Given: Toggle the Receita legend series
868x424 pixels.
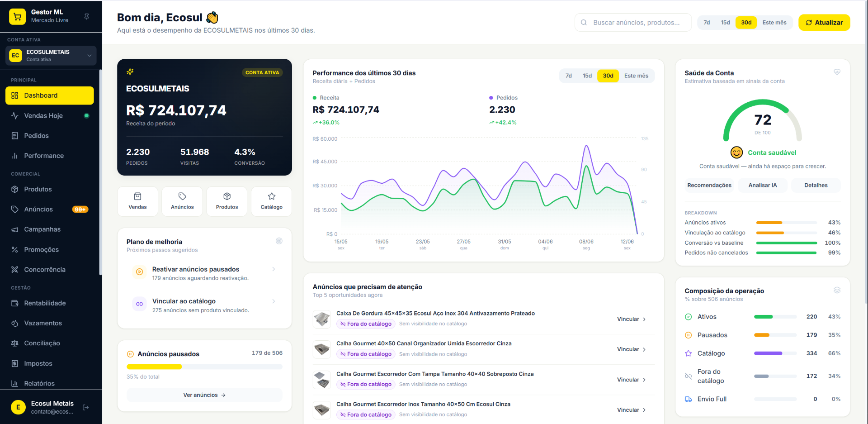Looking at the screenshot, I should tap(326, 98).
